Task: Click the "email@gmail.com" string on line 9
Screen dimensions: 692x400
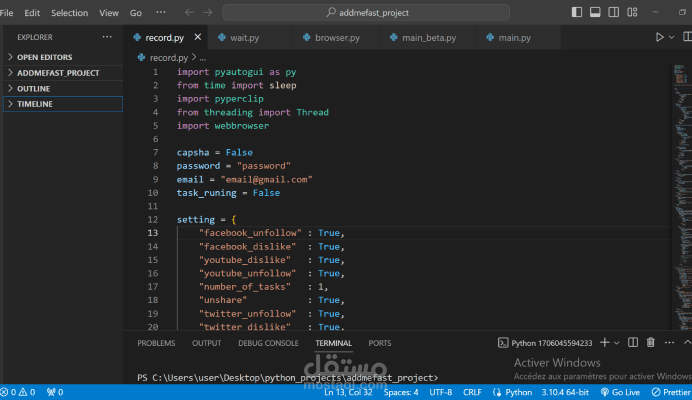Action: pos(266,179)
